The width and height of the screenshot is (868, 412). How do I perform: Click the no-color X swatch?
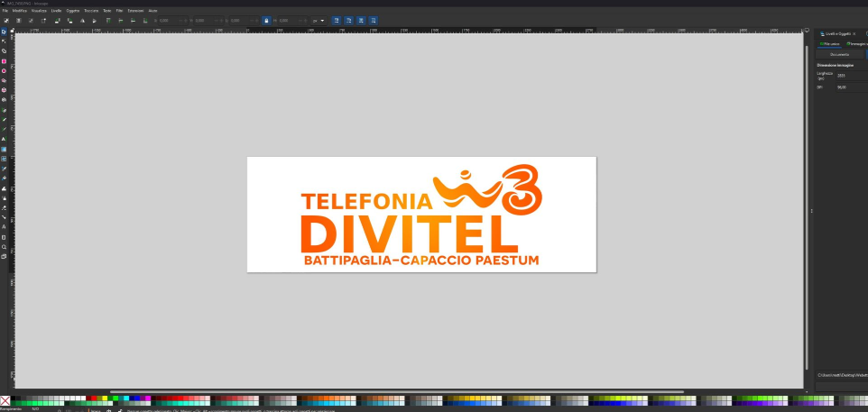(x=5, y=400)
